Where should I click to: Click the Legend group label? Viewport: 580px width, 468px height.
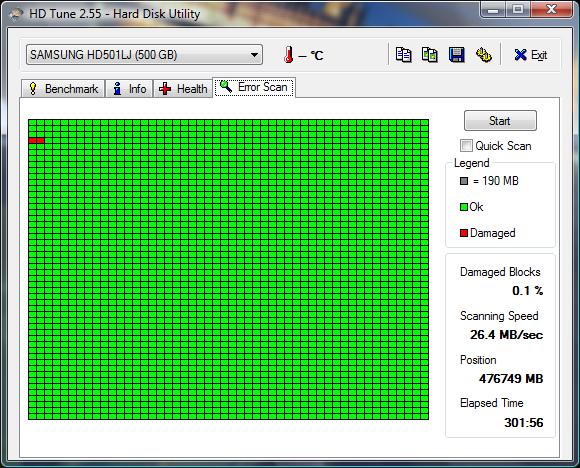(472, 163)
